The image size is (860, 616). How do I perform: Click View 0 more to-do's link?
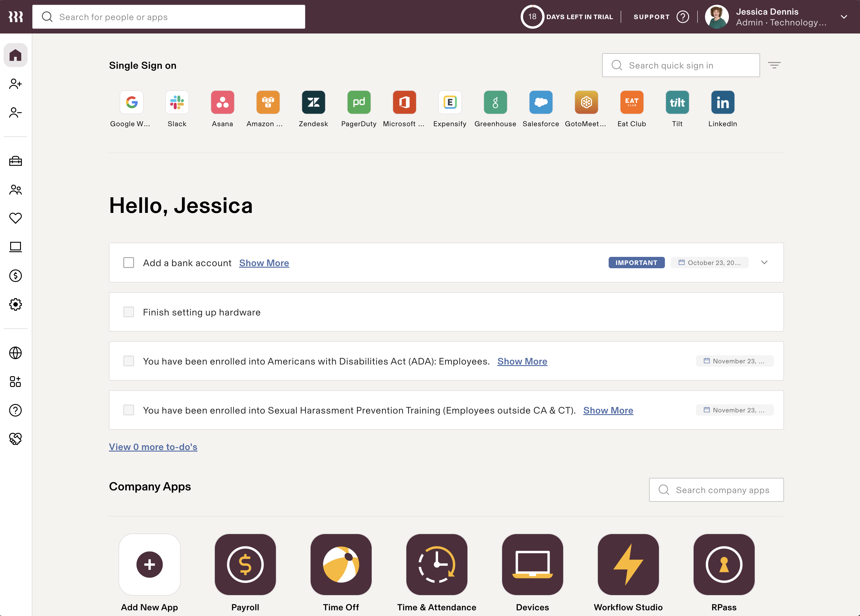(153, 447)
